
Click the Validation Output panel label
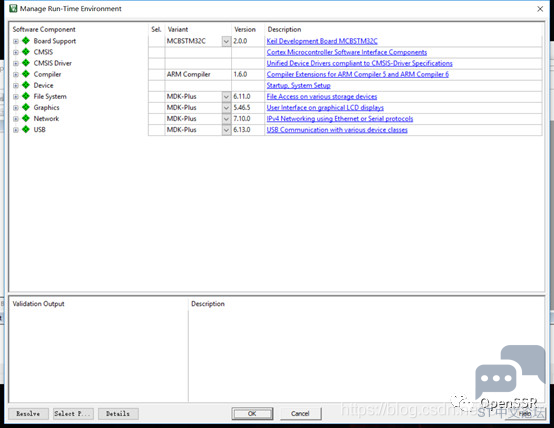39,304
